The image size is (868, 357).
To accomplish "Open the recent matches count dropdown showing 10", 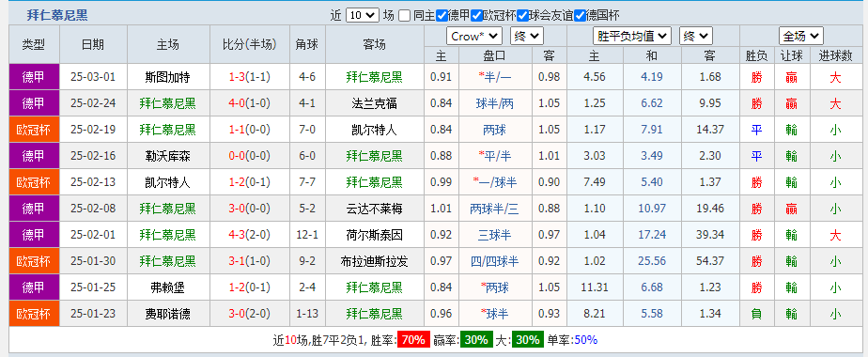I will point(363,15).
